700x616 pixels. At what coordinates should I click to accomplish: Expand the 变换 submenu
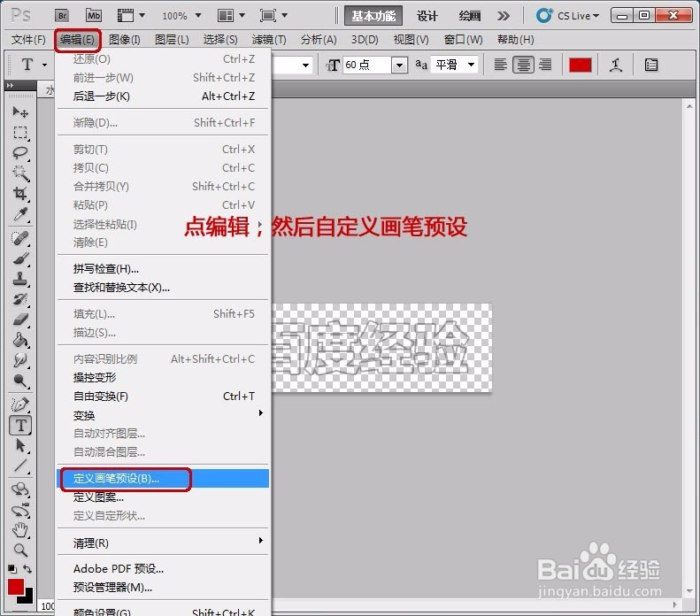(x=163, y=415)
